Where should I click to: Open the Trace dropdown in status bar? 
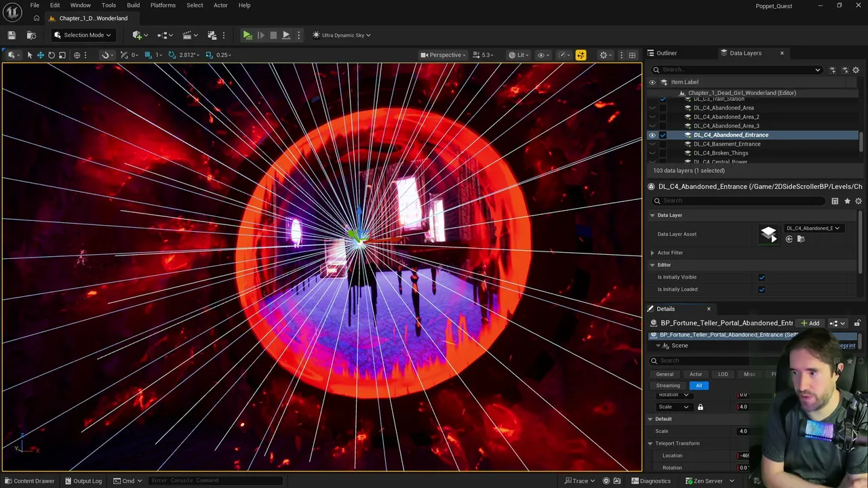coord(579,481)
